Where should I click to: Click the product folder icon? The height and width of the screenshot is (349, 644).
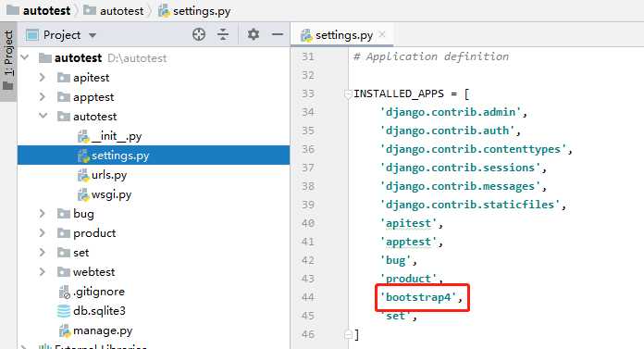[x=64, y=233]
